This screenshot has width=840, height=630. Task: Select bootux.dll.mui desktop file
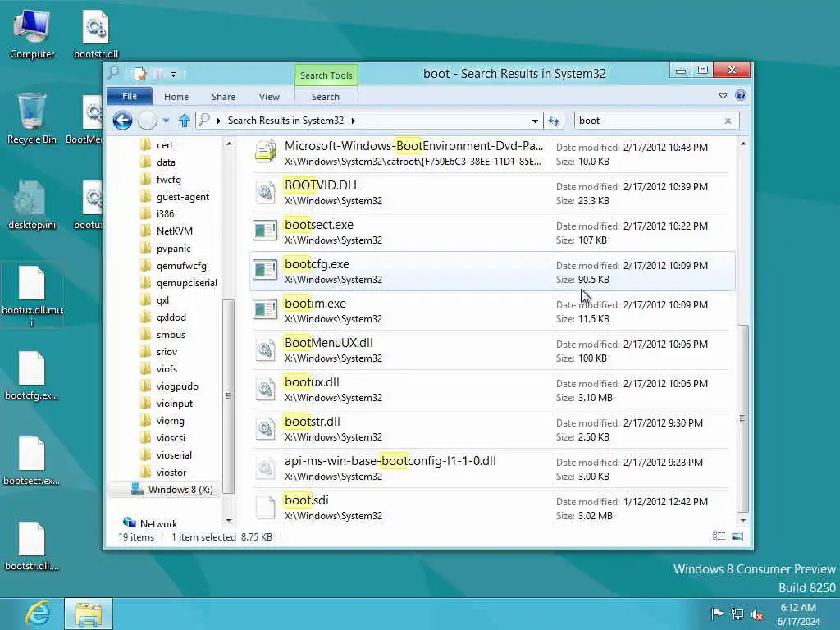click(x=32, y=295)
